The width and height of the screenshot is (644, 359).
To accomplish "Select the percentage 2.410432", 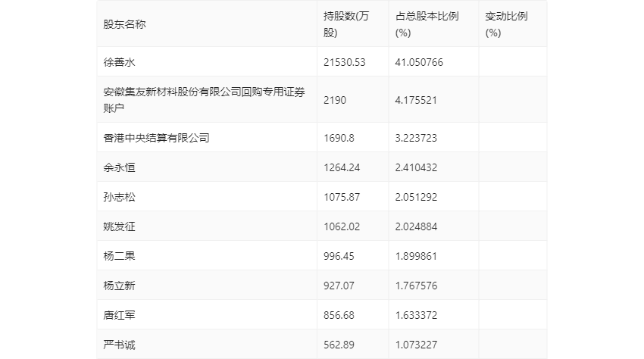I will (x=416, y=167).
